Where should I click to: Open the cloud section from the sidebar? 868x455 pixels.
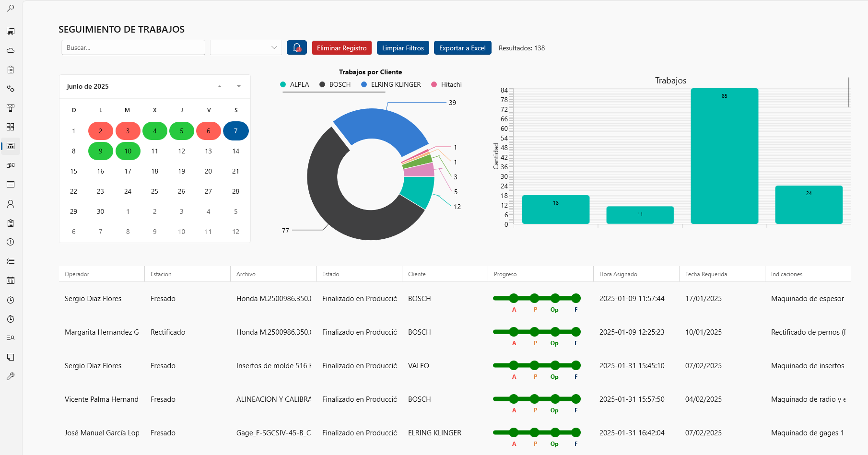coord(11,50)
